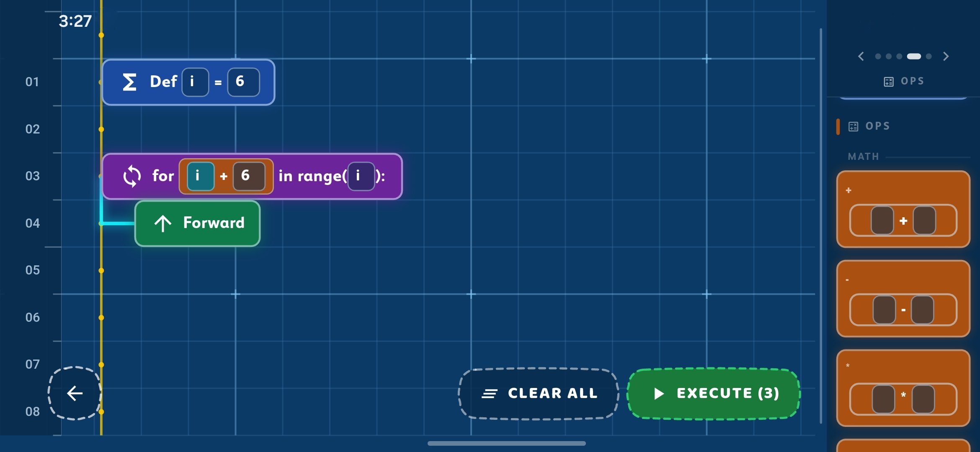Click left operand slot of multiplication block

[884, 400]
